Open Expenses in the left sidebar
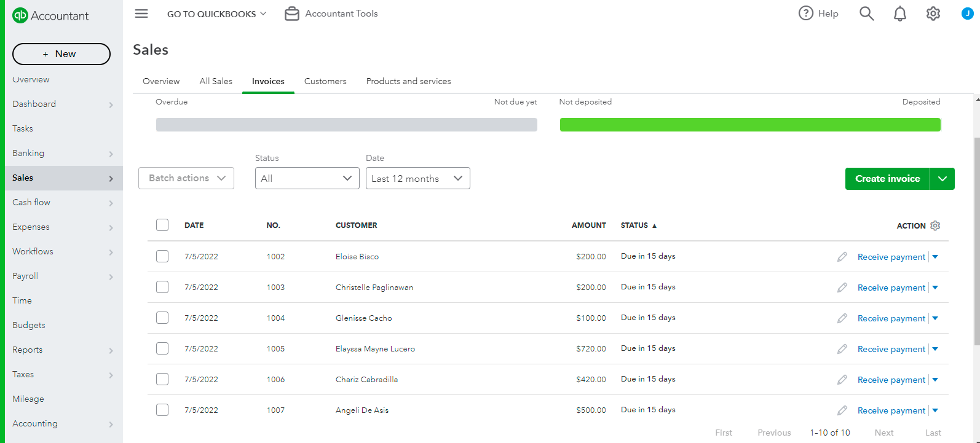This screenshot has width=980, height=443. tap(31, 227)
